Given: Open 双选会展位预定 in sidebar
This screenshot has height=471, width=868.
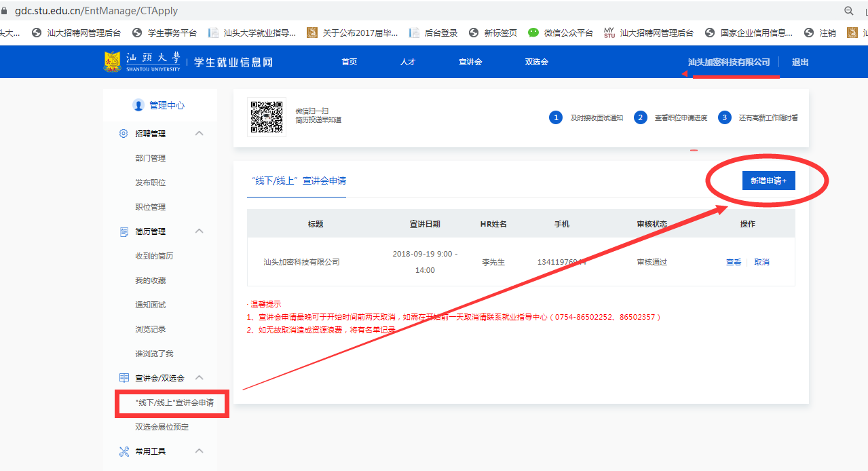Looking at the screenshot, I should tap(162, 427).
